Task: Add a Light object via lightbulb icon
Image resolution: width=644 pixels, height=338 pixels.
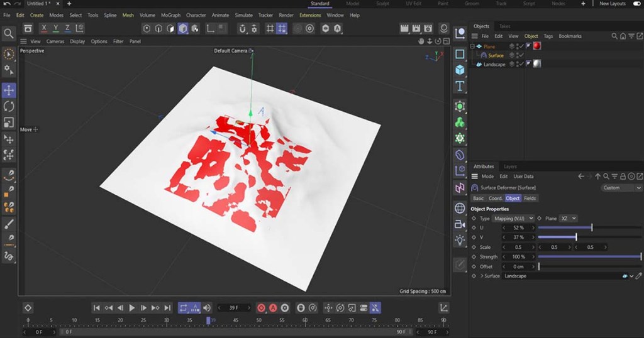Action: 460,239
